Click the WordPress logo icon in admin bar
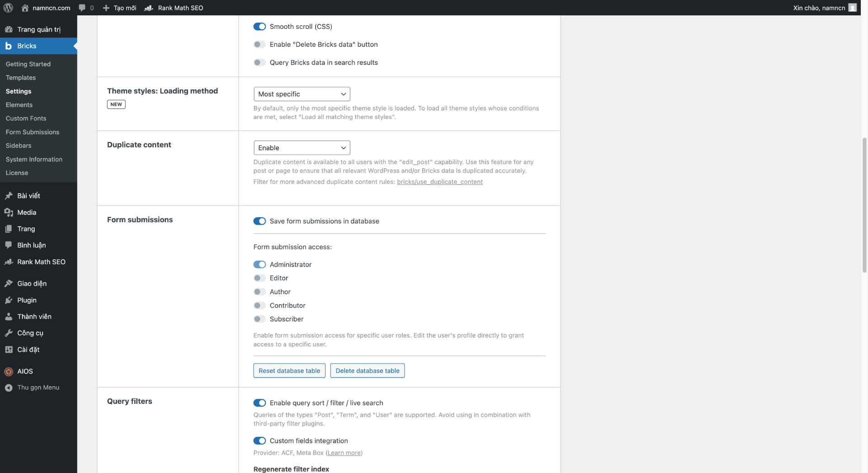This screenshot has height=473, width=868. click(x=8, y=8)
